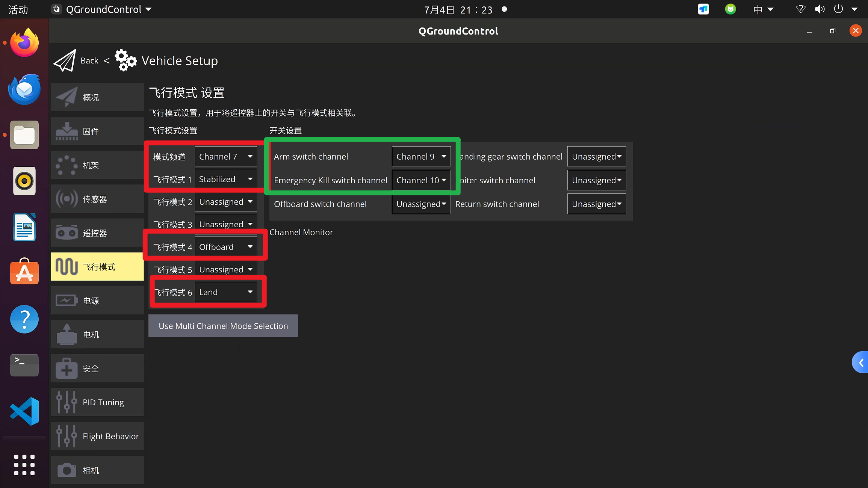This screenshot has width=868, height=488.
Task: Select the 相机 camera sidebar icon
Action: pos(67,470)
